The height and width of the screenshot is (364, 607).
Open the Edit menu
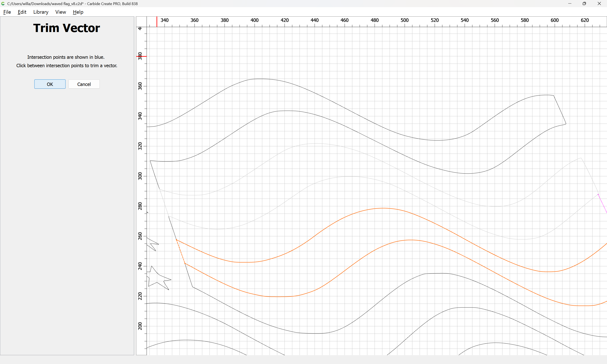click(x=22, y=12)
